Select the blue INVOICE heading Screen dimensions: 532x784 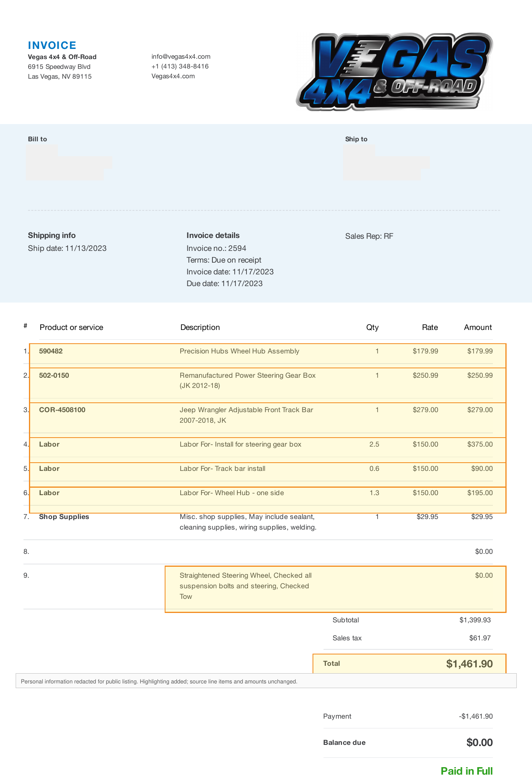click(52, 45)
